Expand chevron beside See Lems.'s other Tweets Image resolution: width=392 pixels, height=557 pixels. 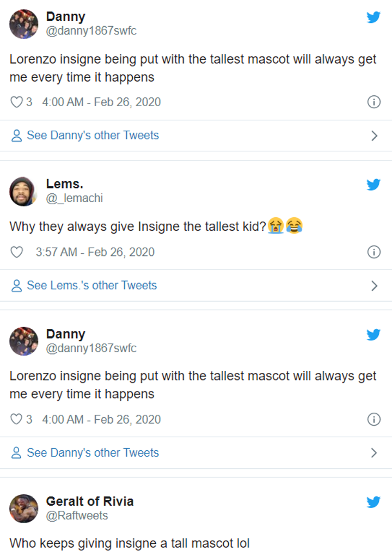pyautogui.click(x=374, y=286)
